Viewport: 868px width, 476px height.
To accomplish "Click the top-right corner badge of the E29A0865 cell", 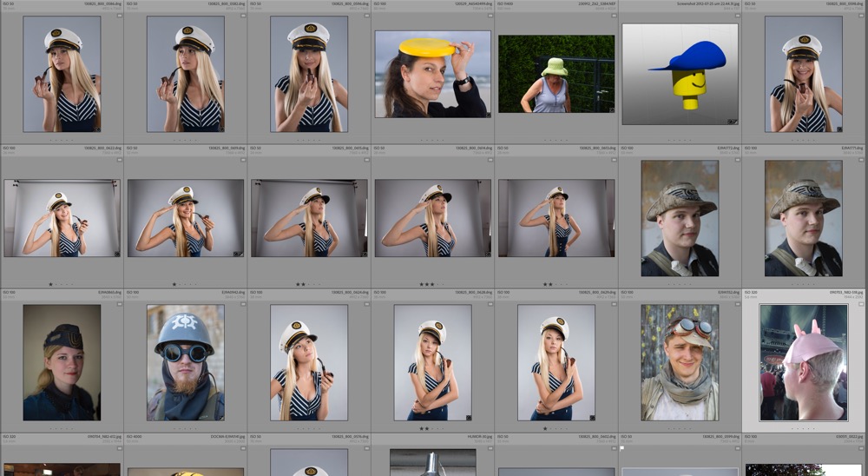I will 118,304.
